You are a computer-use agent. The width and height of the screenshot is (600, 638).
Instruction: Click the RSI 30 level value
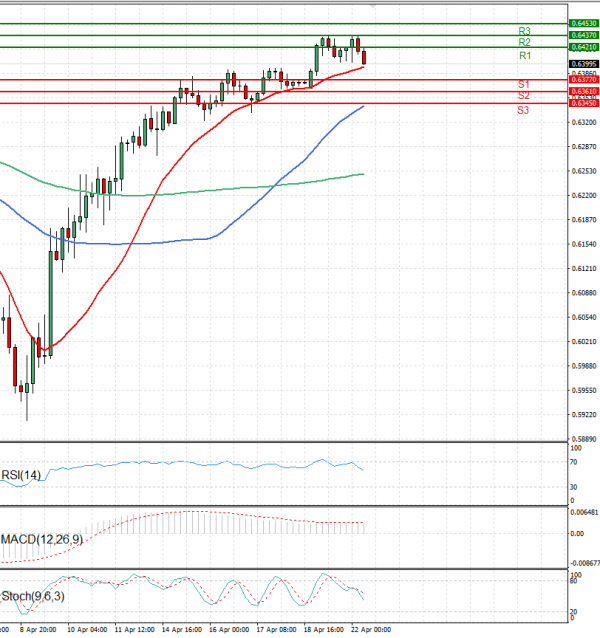574,487
